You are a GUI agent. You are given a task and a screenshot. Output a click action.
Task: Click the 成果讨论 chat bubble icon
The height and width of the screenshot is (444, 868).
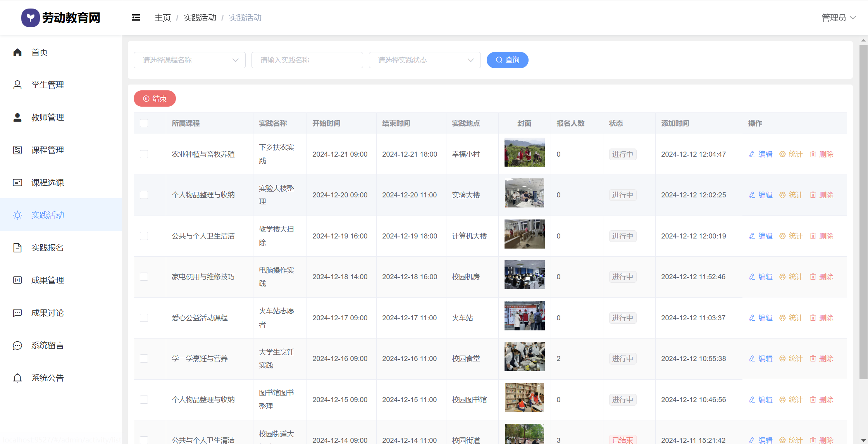[17, 313]
